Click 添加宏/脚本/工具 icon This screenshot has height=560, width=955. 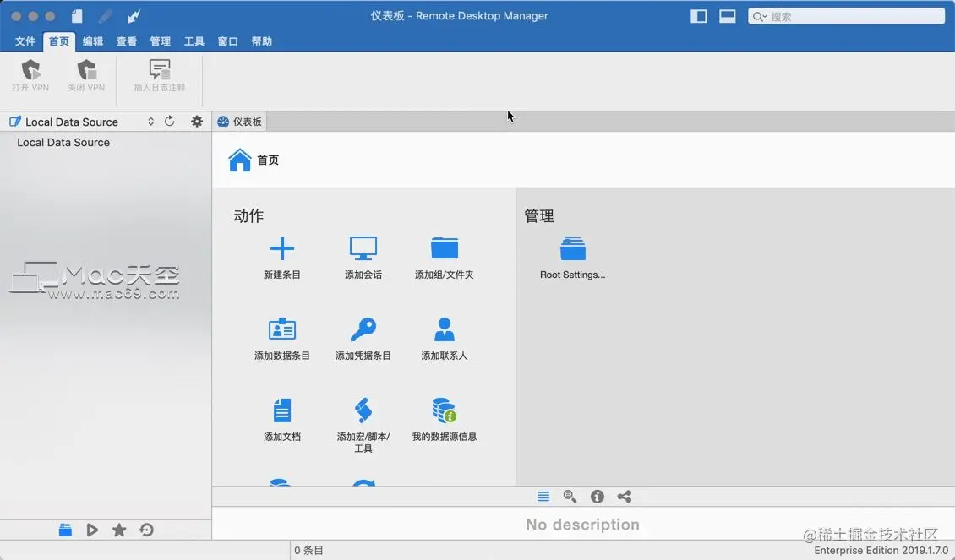tap(363, 410)
